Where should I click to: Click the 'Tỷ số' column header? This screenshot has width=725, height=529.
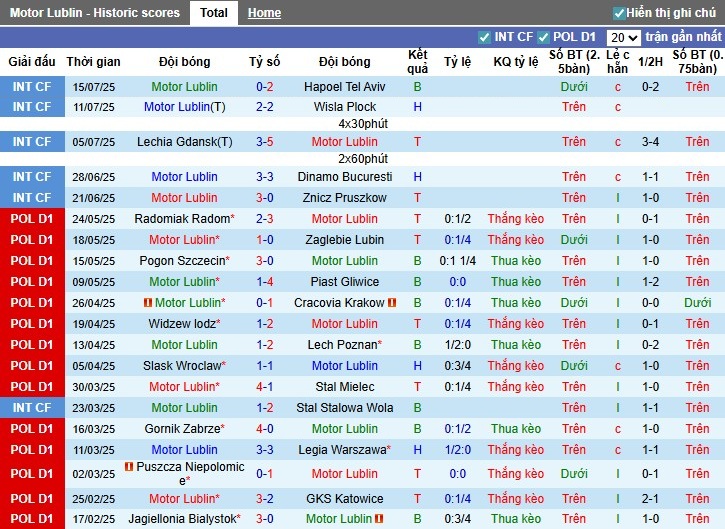[x=265, y=62]
